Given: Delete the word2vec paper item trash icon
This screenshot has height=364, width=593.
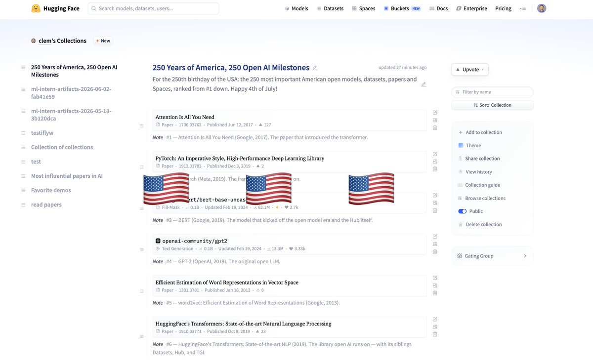Looking at the screenshot, I should click(435, 293).
